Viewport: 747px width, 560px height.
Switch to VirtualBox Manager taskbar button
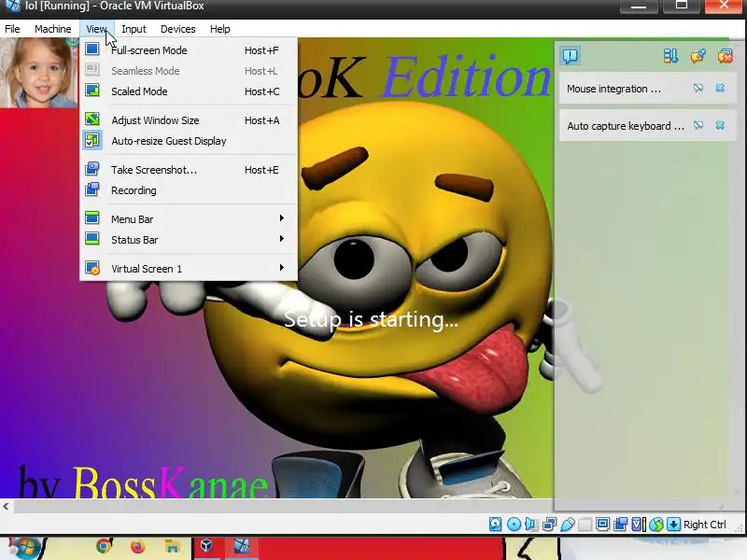206,547
